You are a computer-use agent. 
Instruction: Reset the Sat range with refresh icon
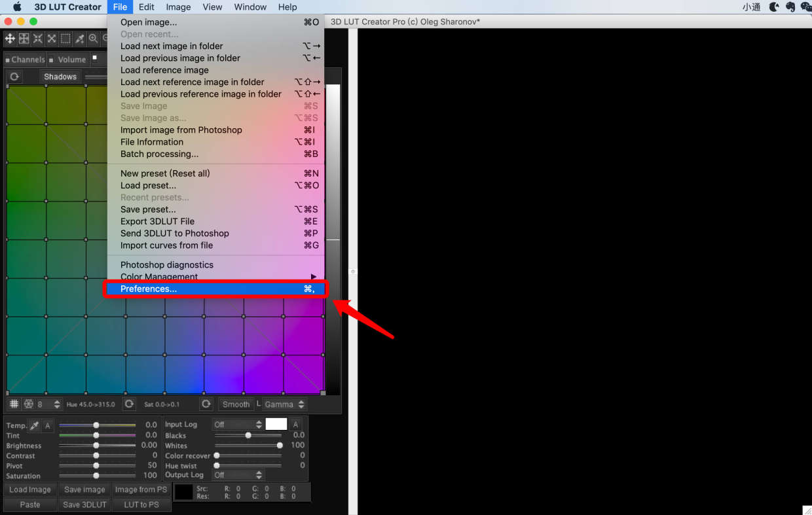[x=206, y=404]
